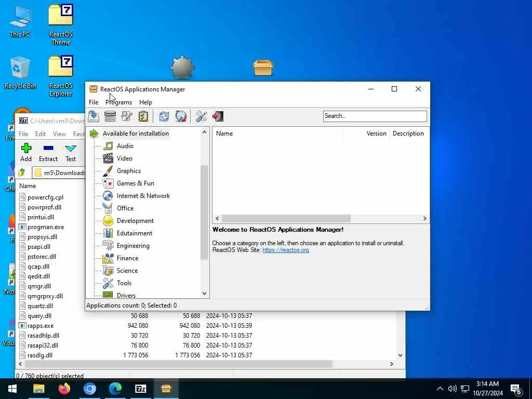This screenshot has height=399, width=532.
Task: Select the Tools category
Action: (x=124, y=283)
